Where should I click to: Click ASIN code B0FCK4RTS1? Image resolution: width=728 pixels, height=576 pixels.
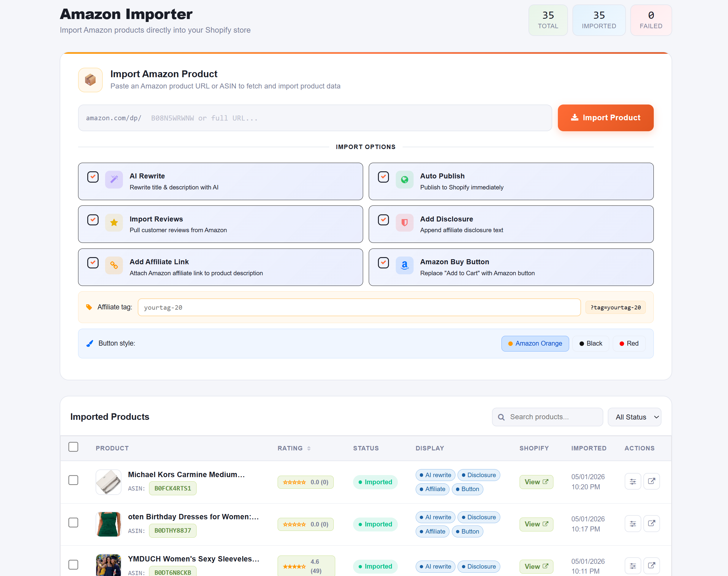pyautogui.click(x=172, y=488)
